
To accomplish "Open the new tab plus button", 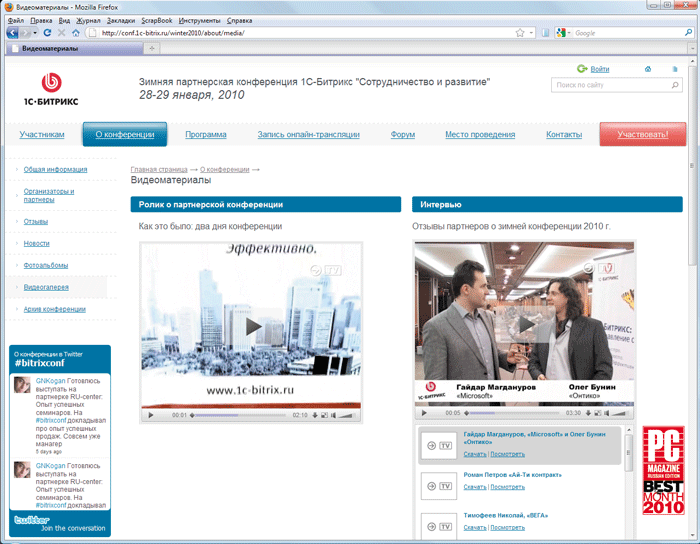I will click(x=152, y=48).
